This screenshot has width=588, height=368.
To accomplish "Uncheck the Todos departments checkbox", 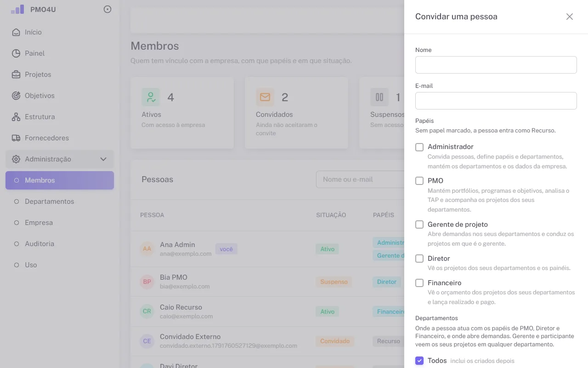I will 419,361.
